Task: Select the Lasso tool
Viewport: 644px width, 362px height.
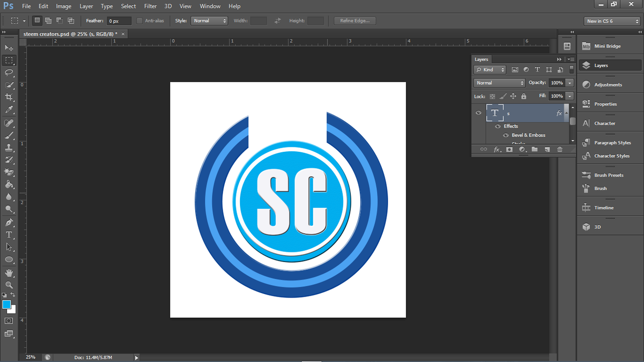Action: [9, 72]
